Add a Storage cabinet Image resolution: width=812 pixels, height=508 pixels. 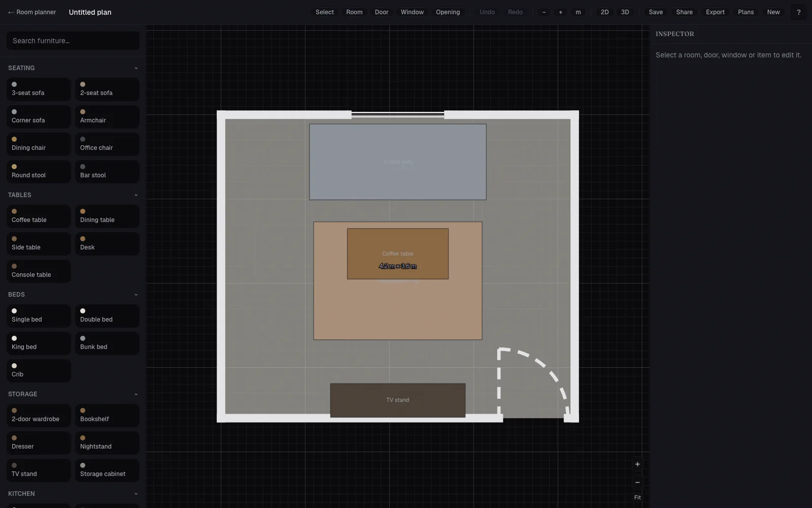tap(107, 470)
